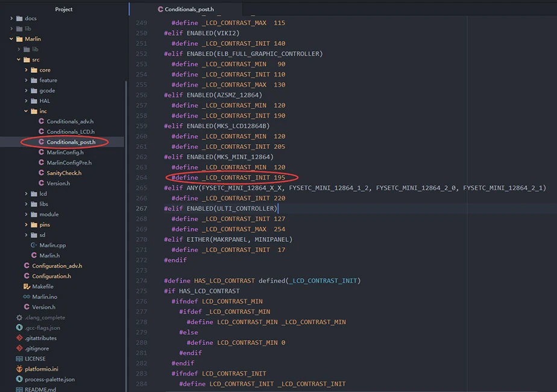
Task: Click the Marlin folder icon
Action: click(x=19, y=39)
